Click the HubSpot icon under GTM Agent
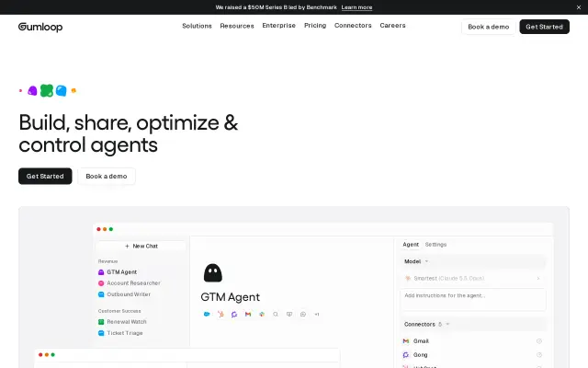This screenshot has width=588, height=368. click(x=220, y=315)
